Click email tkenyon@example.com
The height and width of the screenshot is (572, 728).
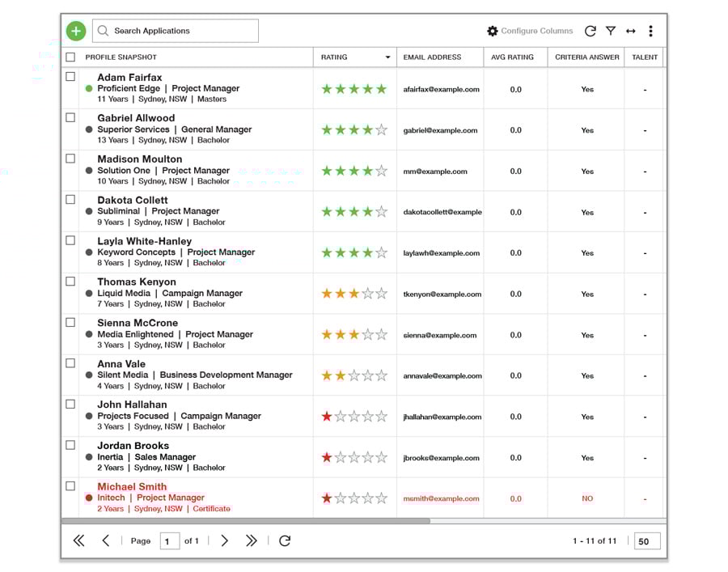[x=442, y=294]
